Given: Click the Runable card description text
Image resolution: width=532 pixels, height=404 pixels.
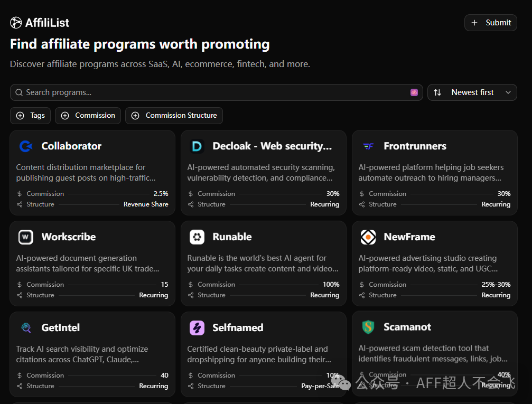Looking at the screenshot, I should pos(263,264).
